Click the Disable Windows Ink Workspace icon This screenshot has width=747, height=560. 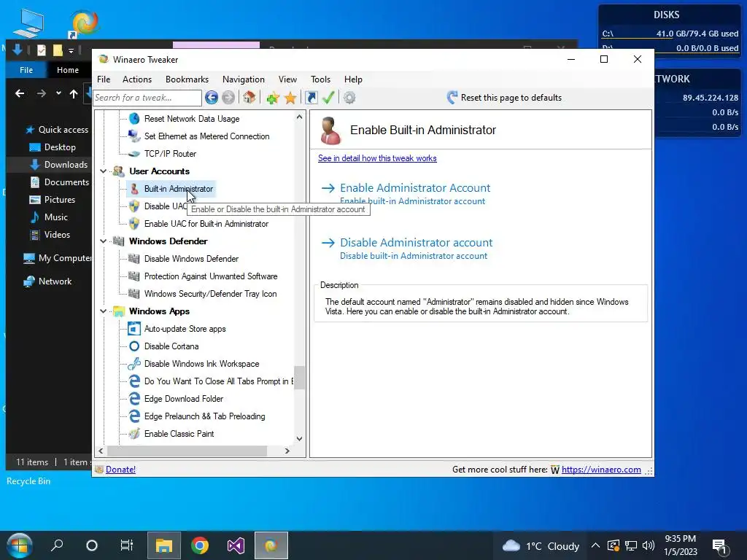click(x=134, y=364)
